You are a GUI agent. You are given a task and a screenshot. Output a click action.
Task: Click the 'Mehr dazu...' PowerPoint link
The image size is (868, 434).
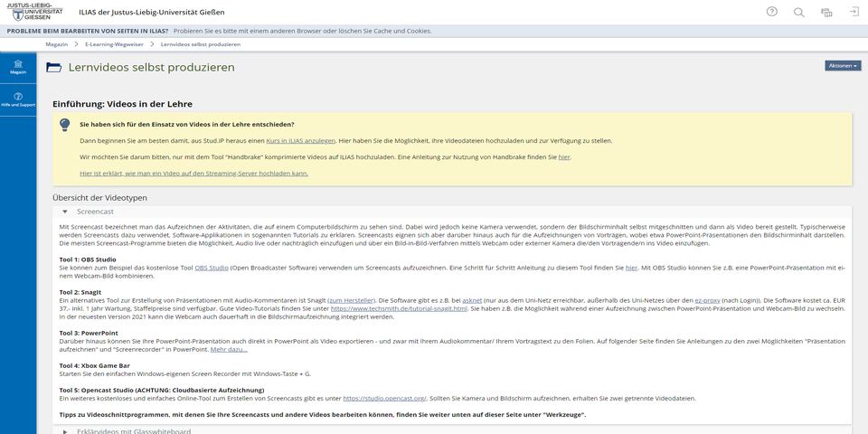(x=229, y=350)
